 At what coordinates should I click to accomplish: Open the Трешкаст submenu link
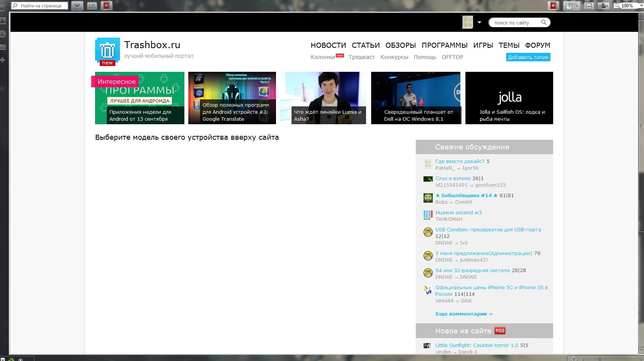coord(362,57)
